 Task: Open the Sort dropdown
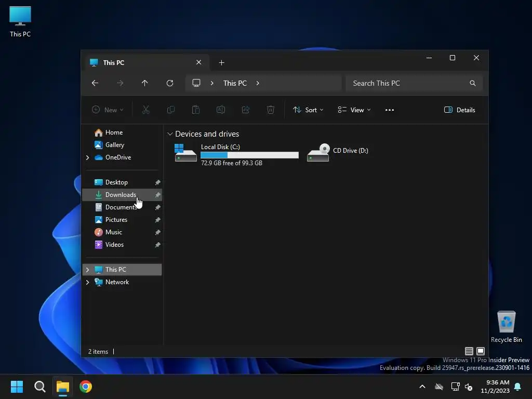pyautogui.click(x=308, y=110)
